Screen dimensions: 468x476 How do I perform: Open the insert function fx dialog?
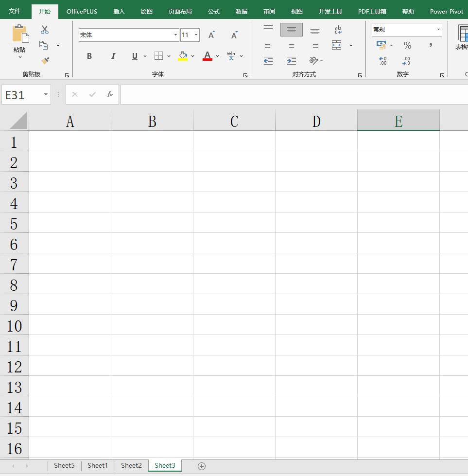tap(109, 94)
